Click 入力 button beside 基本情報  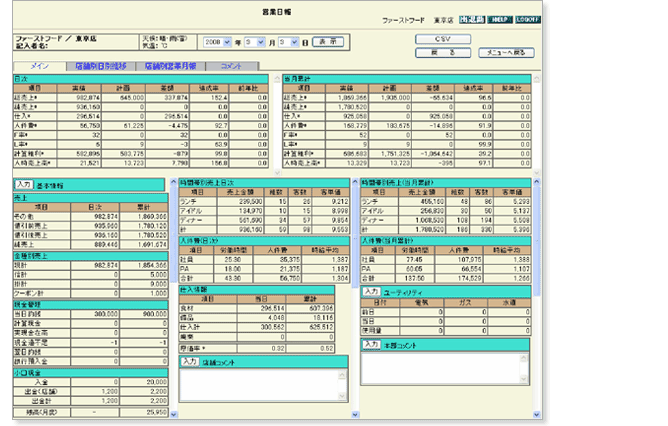click(23, 185)
